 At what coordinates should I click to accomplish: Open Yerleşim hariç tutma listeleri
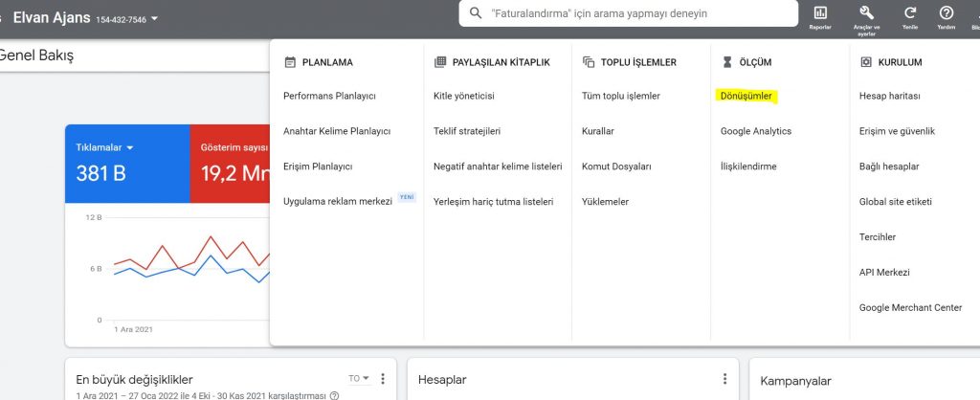493,202
